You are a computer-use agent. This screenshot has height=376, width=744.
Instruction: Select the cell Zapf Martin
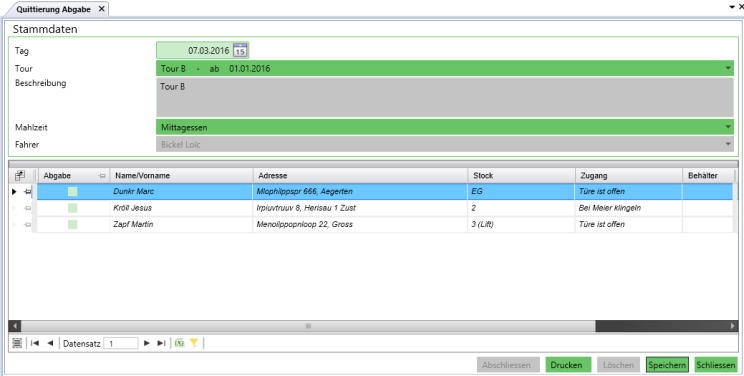click(x=181, y=224)
